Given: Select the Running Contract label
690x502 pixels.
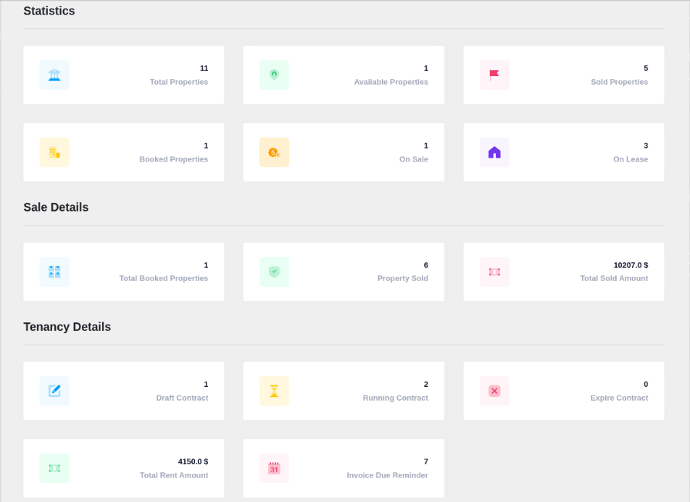Looking at the screenshot, I should (395, 398).
